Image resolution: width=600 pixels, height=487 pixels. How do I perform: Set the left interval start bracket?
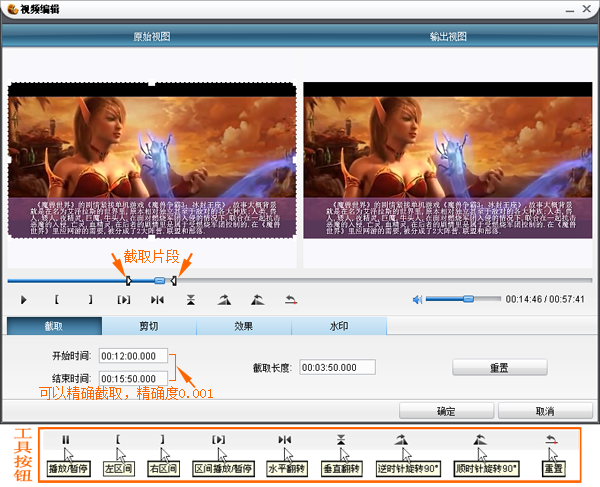pyautogui.click(x=57, y=300)
